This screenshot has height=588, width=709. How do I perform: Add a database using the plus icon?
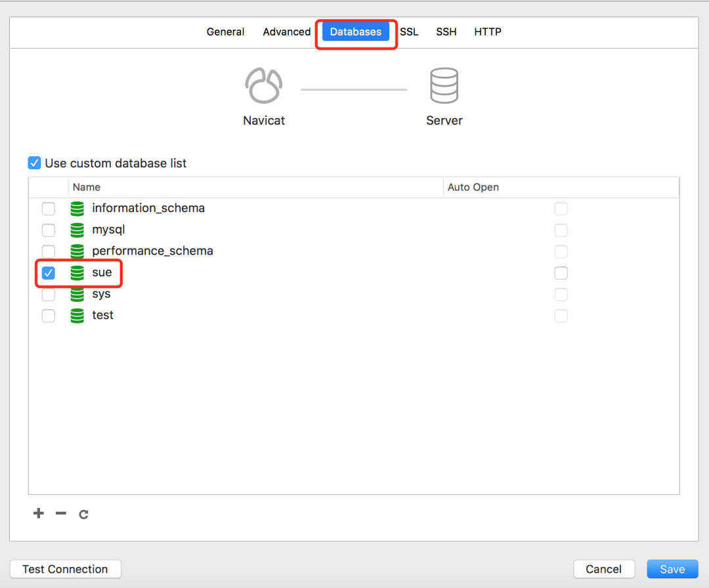point(38,514)
